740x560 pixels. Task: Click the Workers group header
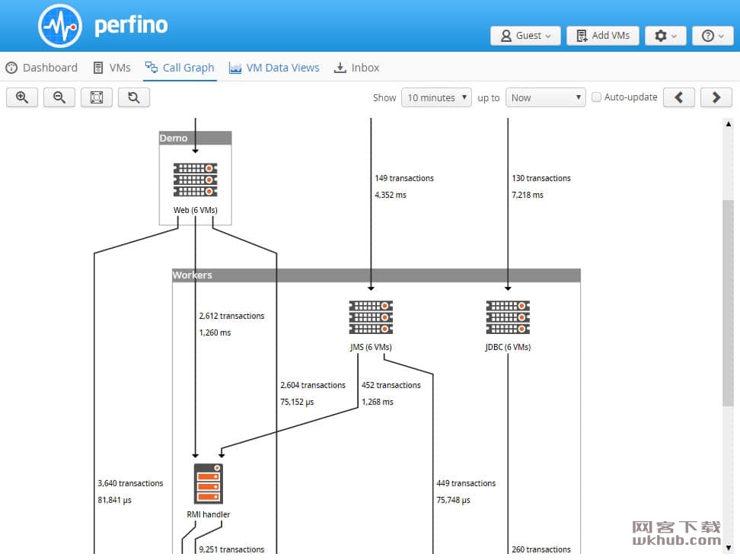coord(376,275)
